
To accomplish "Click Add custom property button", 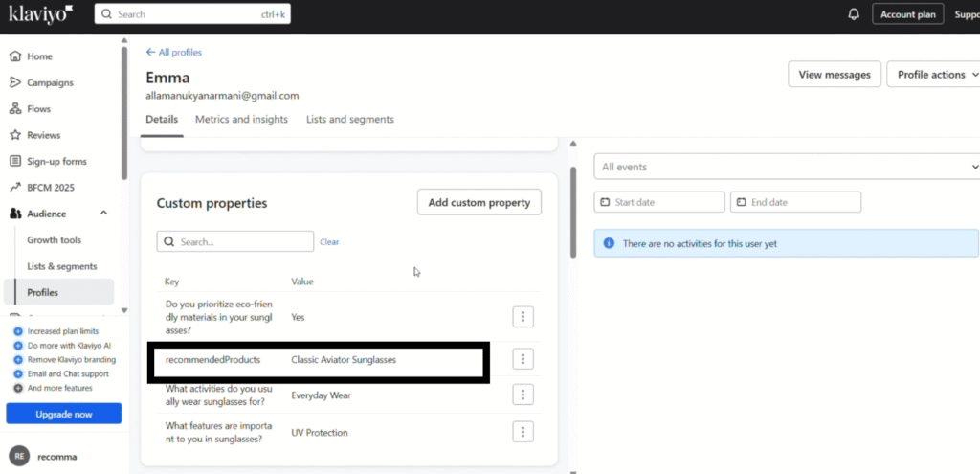I will point(479,202).
